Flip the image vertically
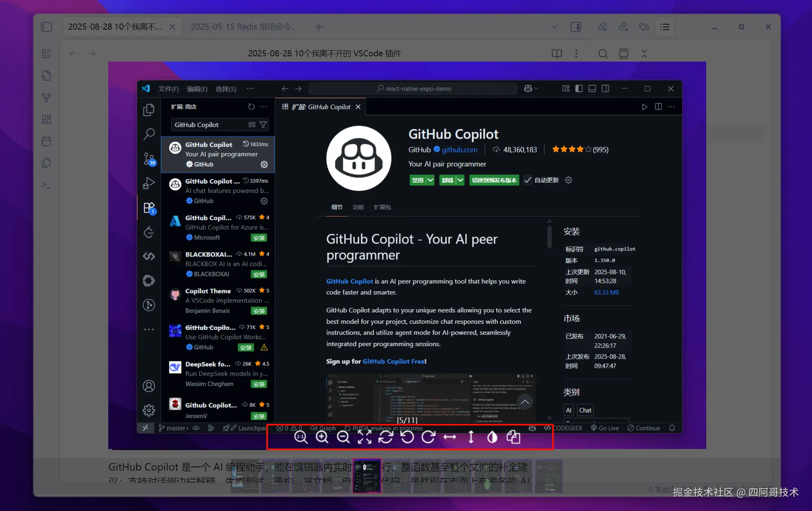 471,437
